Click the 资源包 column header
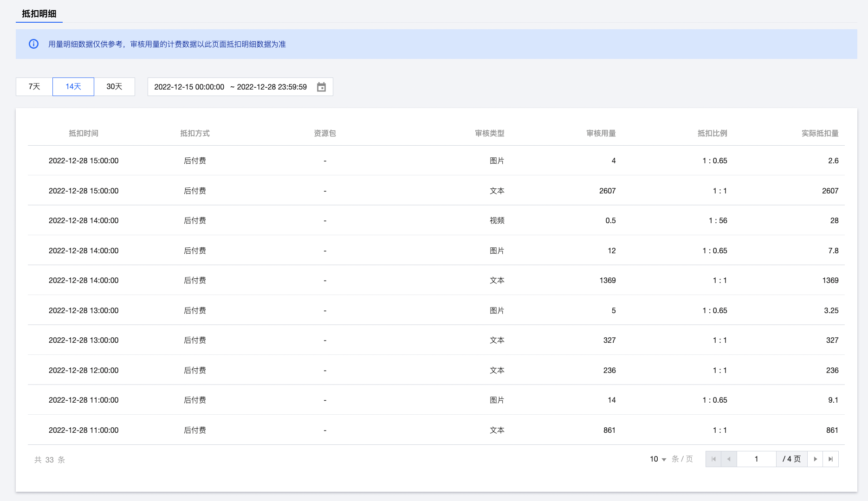Image resolution: width=868 pixels, height=501 pixels. (325, 134)
